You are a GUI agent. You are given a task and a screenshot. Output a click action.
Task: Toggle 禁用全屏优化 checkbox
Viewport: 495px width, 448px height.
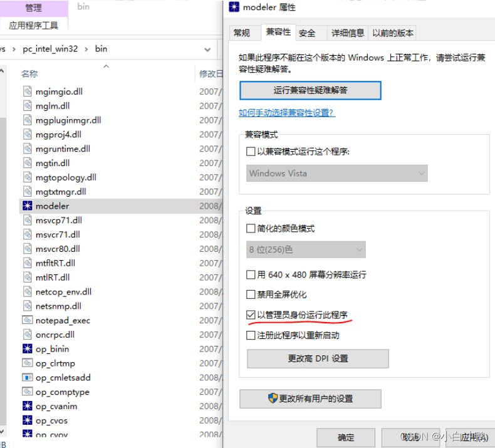point(251,294)
